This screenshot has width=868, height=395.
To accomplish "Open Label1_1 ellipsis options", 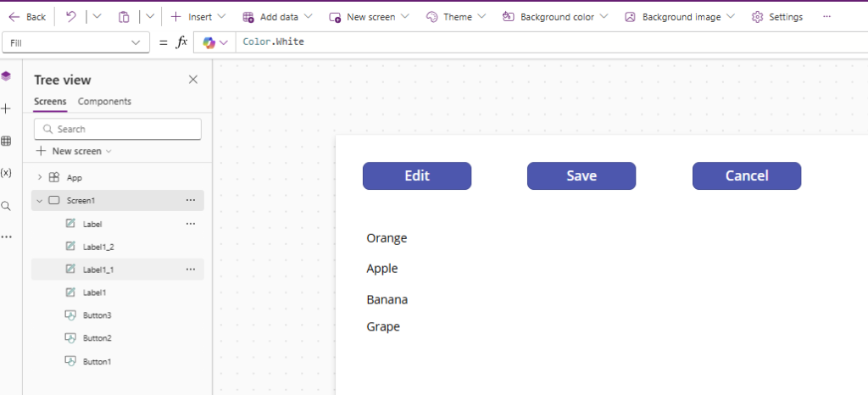I will 191,270.
